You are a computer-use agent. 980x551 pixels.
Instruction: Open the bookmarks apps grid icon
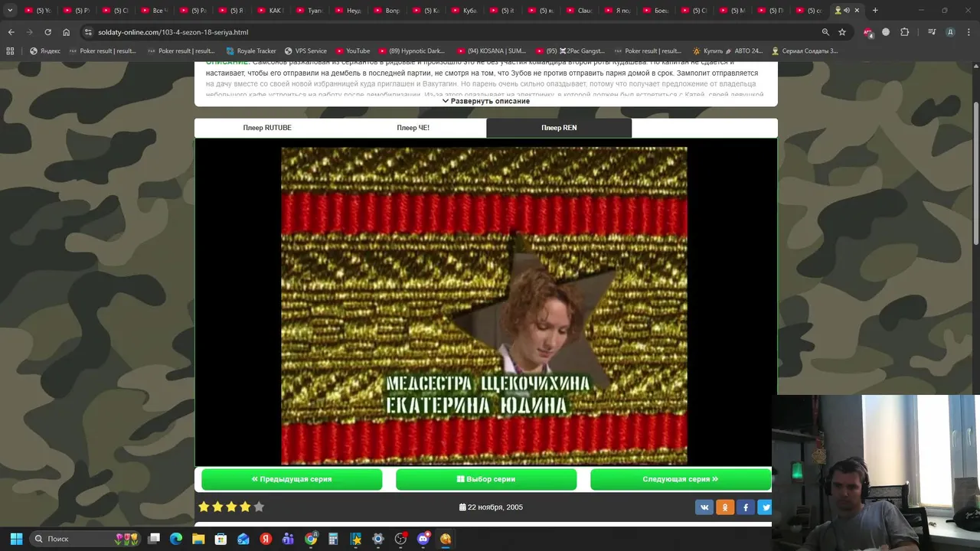tap(10, 51)
